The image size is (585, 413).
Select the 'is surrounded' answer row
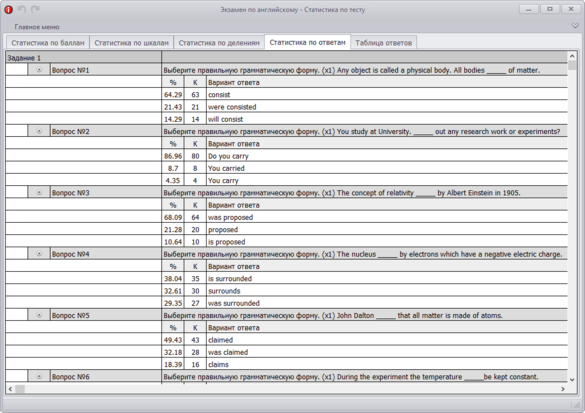pos(287,279)
